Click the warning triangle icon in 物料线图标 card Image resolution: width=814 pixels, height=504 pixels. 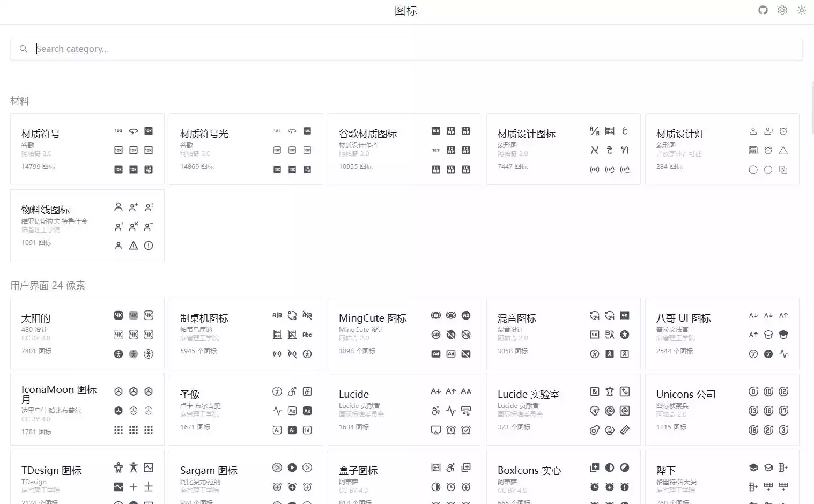coord(134,246)
